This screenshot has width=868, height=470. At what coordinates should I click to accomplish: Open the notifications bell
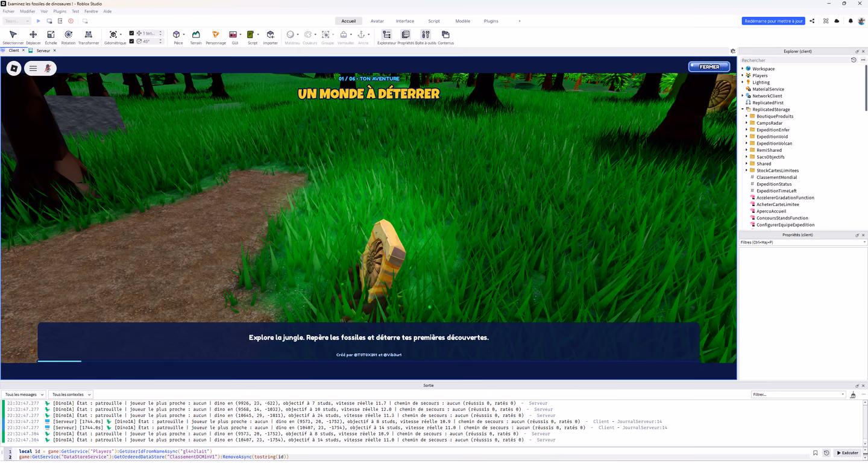tap(851, 21)
